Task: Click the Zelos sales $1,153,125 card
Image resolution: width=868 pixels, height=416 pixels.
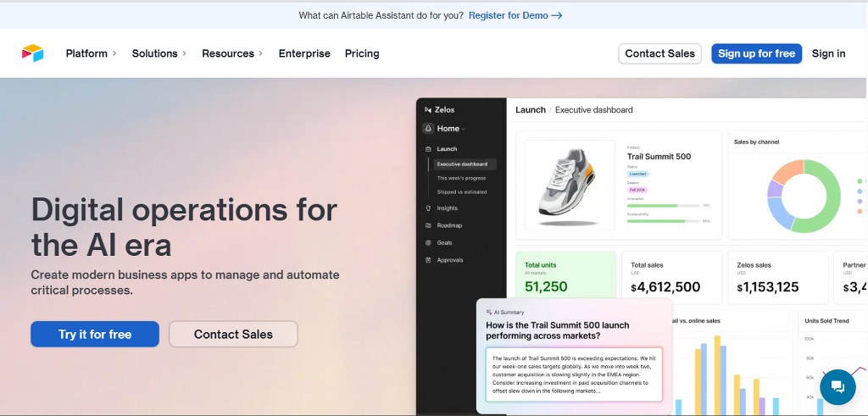Action: tap(778, 278)
